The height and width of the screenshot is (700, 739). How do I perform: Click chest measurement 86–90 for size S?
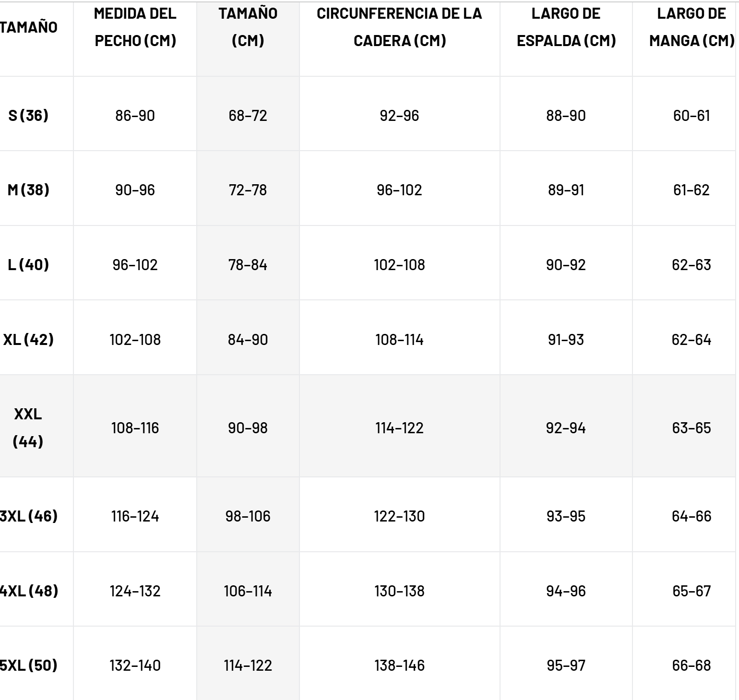135,116
